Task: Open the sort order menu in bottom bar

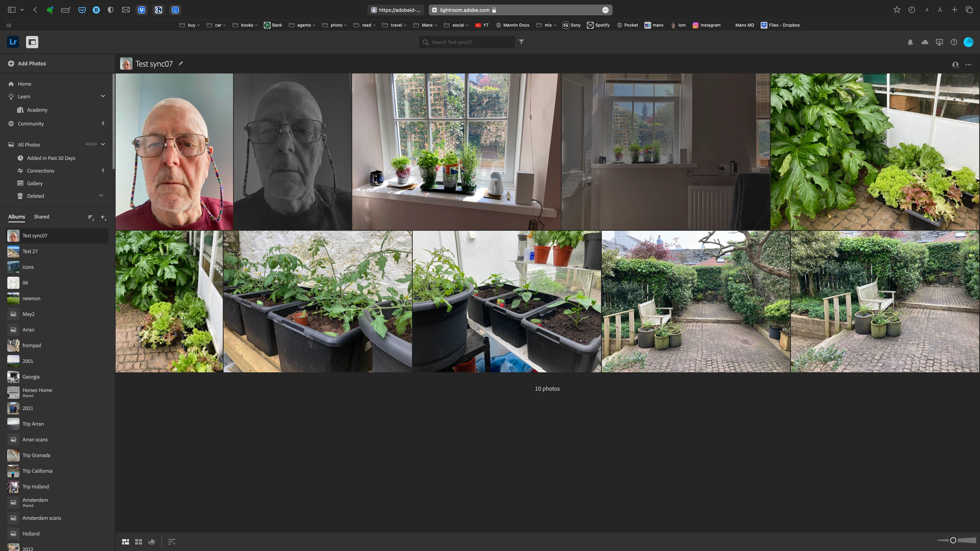Action: (x=171, y=541)
